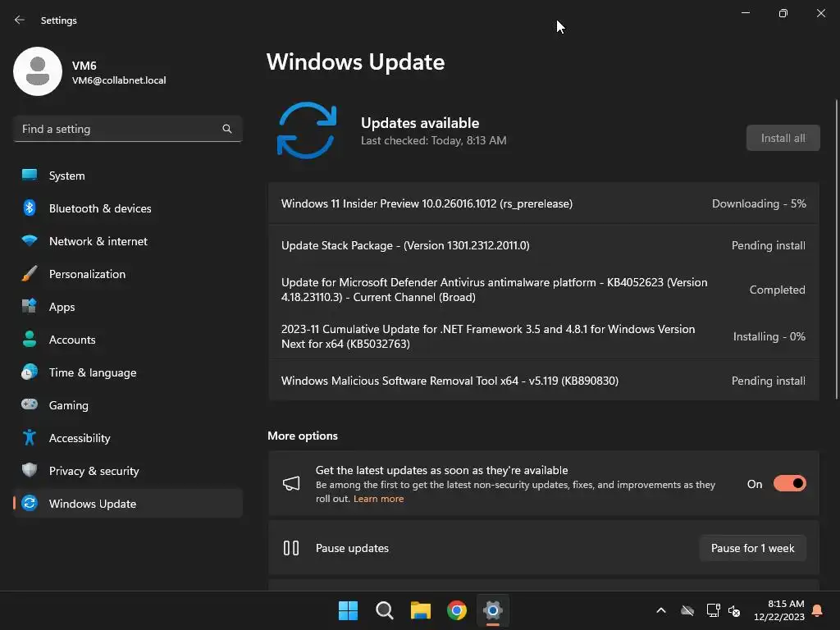Screen dimensions: 840x630
Task: Click VM6@collabnet.local account email
Action: point(119,80)
